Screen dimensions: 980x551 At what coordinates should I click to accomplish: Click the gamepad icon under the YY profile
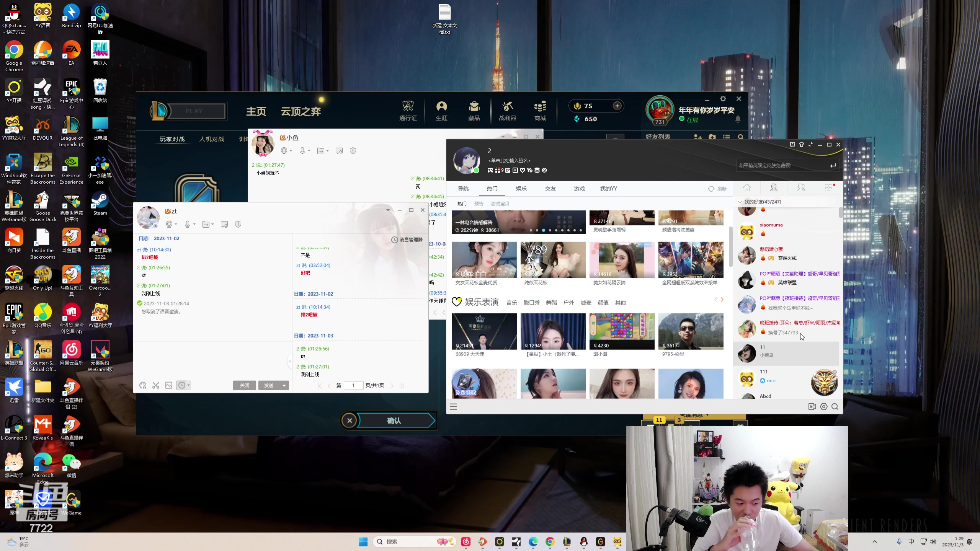[x=490, y=170]
